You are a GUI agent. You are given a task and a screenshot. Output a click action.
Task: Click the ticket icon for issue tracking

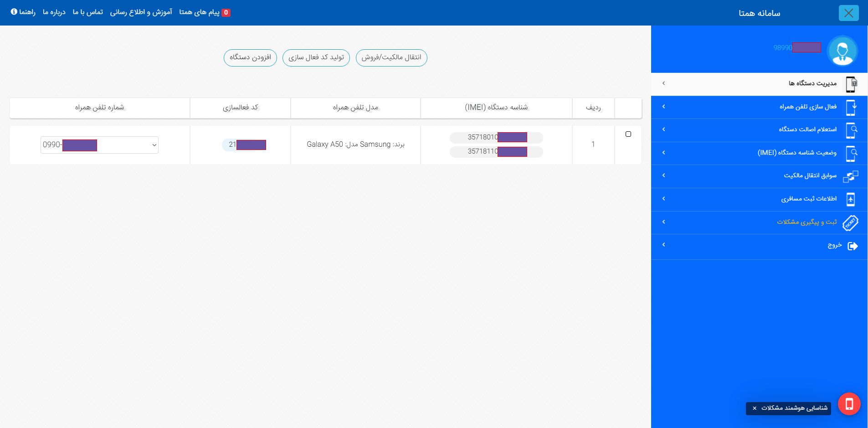[x=851, y=222]
